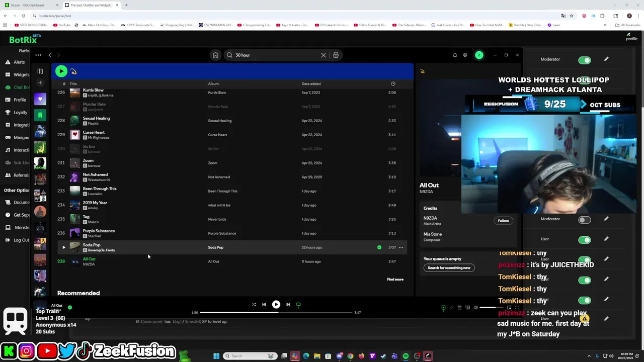Screen dimensions: 644x362
Task: Toggle shuffle in Spotify player bar
Action: pos(254,305)
